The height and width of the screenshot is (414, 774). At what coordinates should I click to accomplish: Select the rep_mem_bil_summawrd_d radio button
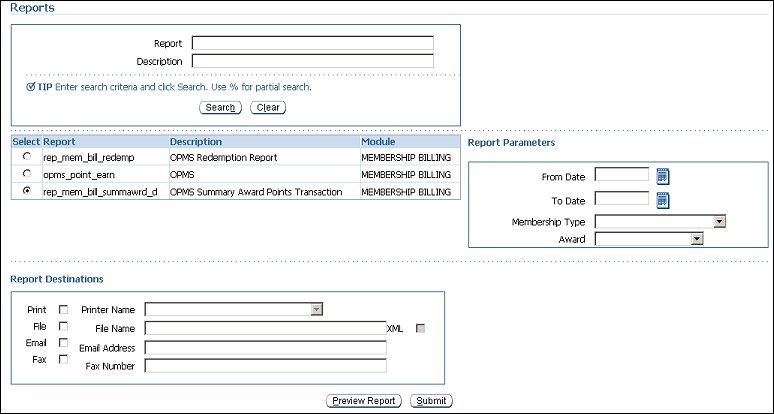pos(26,190)
